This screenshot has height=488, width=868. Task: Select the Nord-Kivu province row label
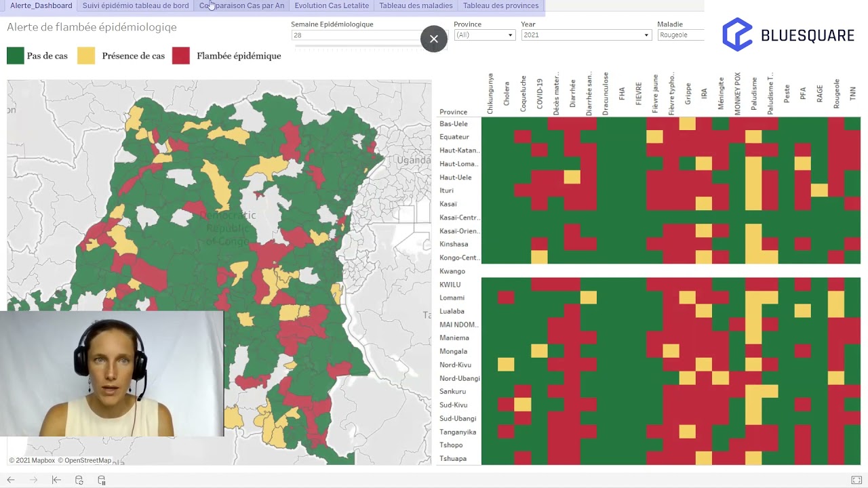click(456, 365)
